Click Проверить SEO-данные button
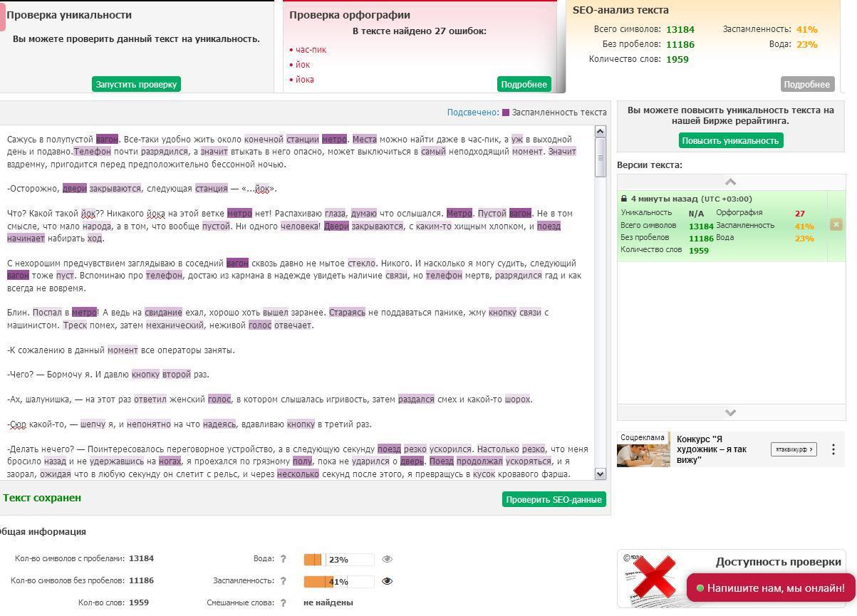Image resolution: width=857 pixels, height=616 pixels. pyautogui.click(x=554, y=500)
